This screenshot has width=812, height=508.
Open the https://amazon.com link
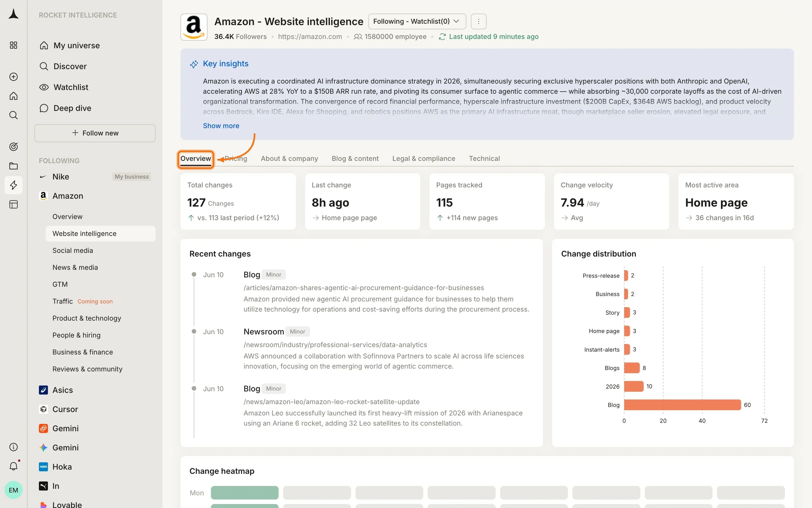click(x=310, y=37)
